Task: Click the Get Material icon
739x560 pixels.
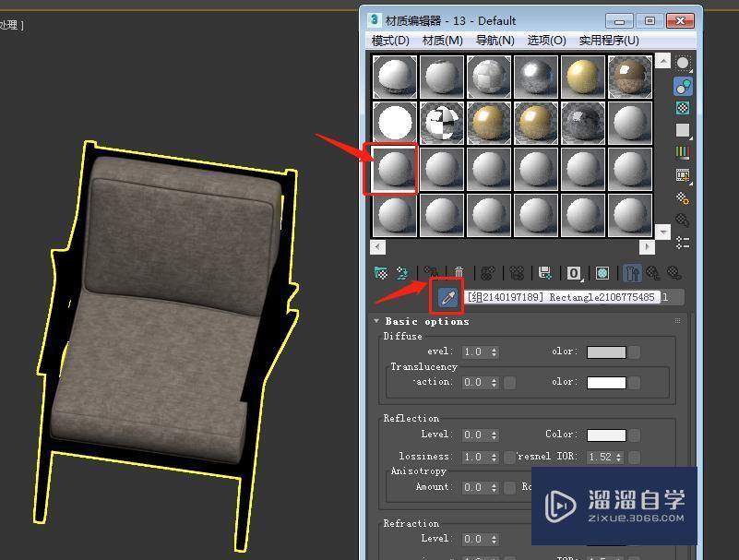Action: pyautogui.click(x=380, y=272)
